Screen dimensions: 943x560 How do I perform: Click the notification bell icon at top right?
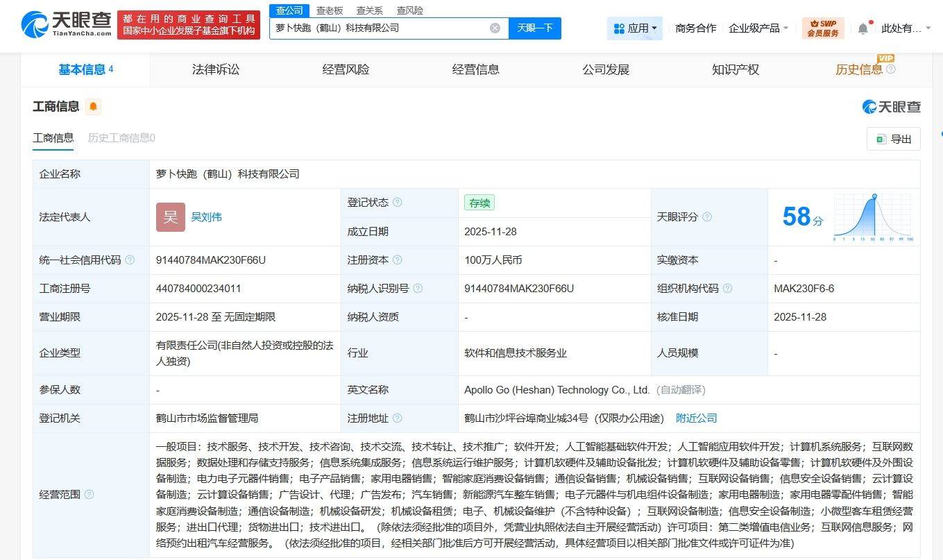[863, 26]
